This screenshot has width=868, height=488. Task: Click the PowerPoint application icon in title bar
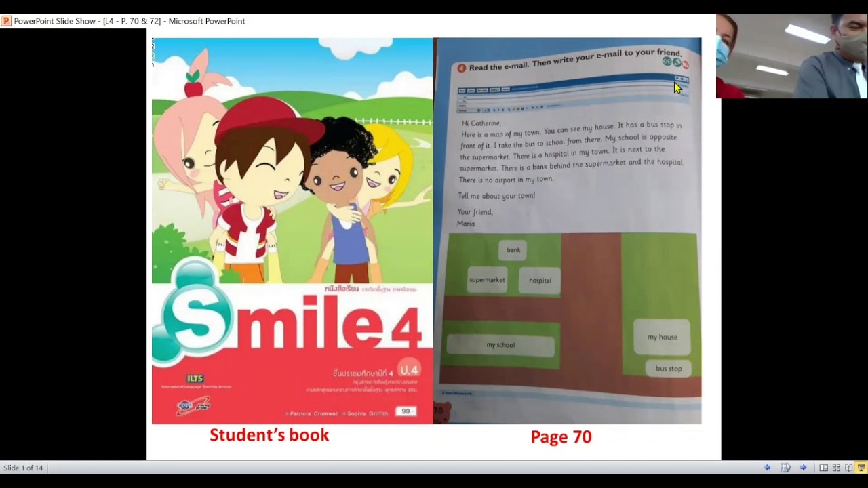tap(6, 21)
